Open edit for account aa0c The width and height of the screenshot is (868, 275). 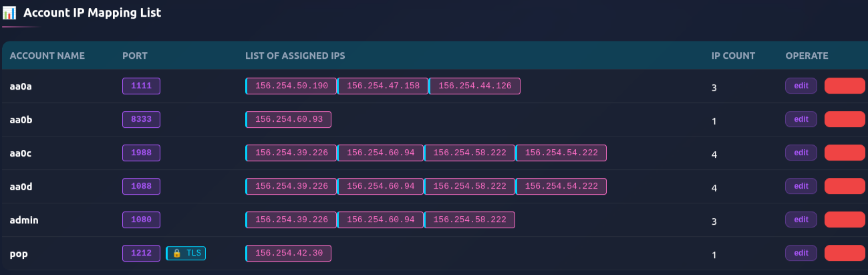(801, 153)
